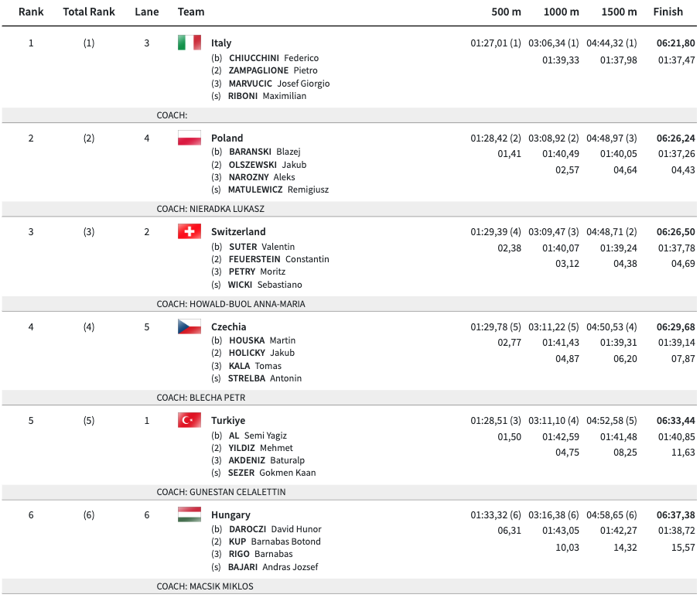Viewport: 700px width, 598px height.
Task: Open the Italy team name
Action: point(221,43)
